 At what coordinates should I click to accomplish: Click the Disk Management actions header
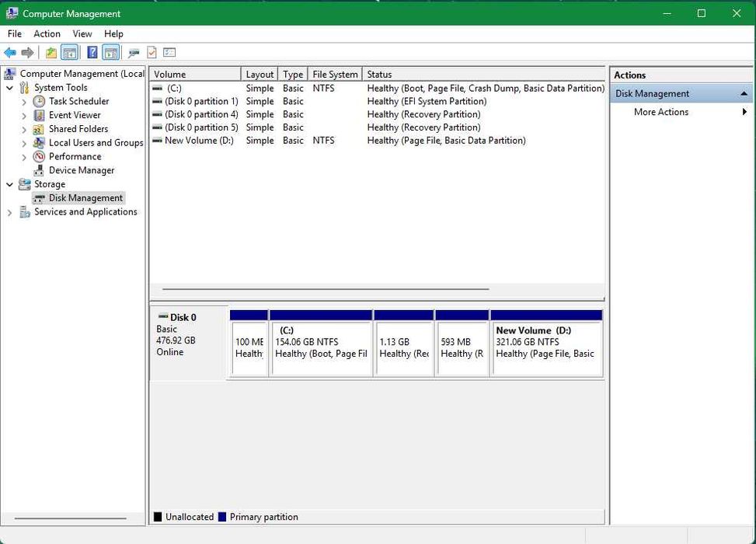pyautogui.click(x=681, y=93)
